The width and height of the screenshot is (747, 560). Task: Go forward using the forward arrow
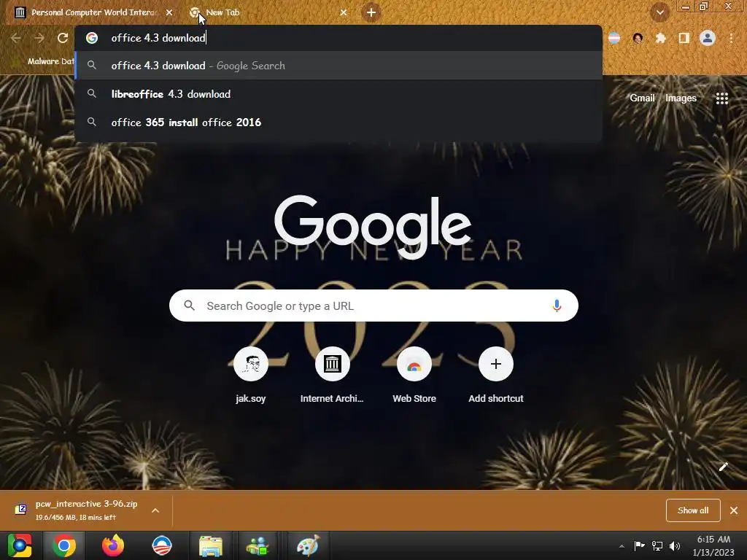[39, 38]
